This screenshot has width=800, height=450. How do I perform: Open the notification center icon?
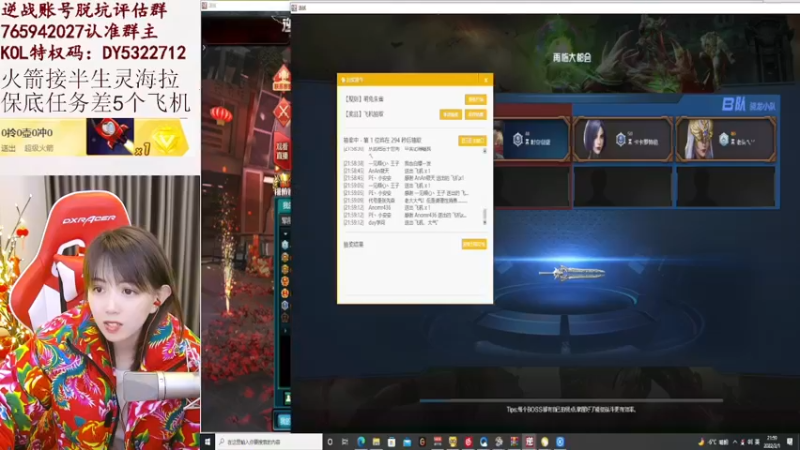pos(790,442)
